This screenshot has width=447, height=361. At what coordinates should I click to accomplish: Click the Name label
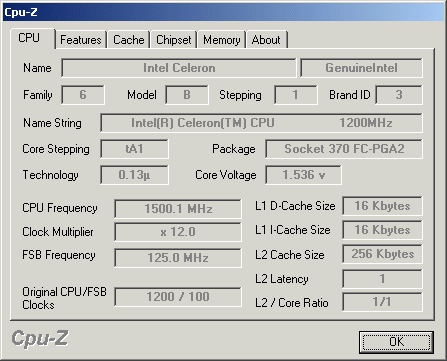coord(37,68)
